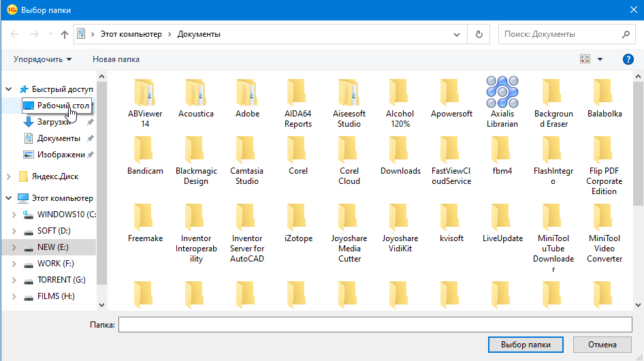Select the Bandicam folder

(x=145, y=156)
